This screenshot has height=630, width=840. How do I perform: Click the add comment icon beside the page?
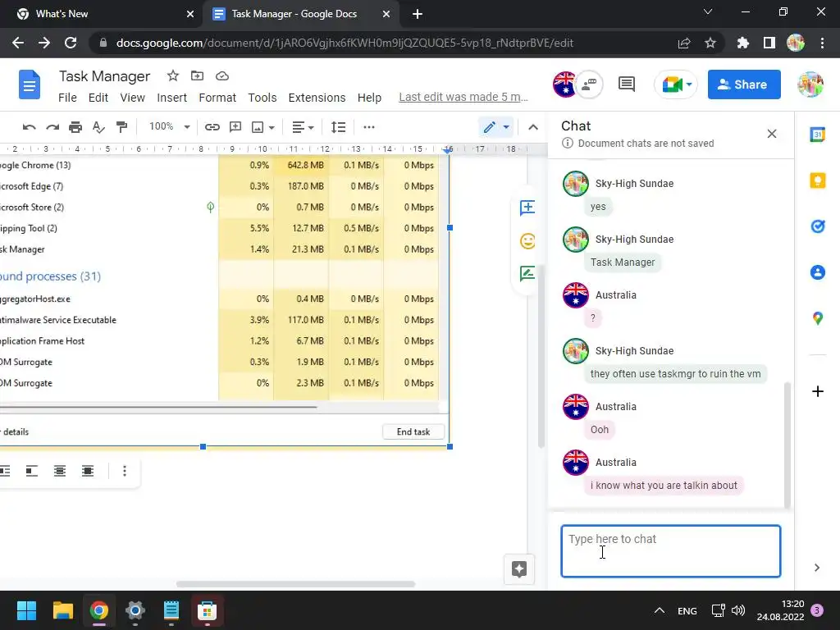coord(527,208)
